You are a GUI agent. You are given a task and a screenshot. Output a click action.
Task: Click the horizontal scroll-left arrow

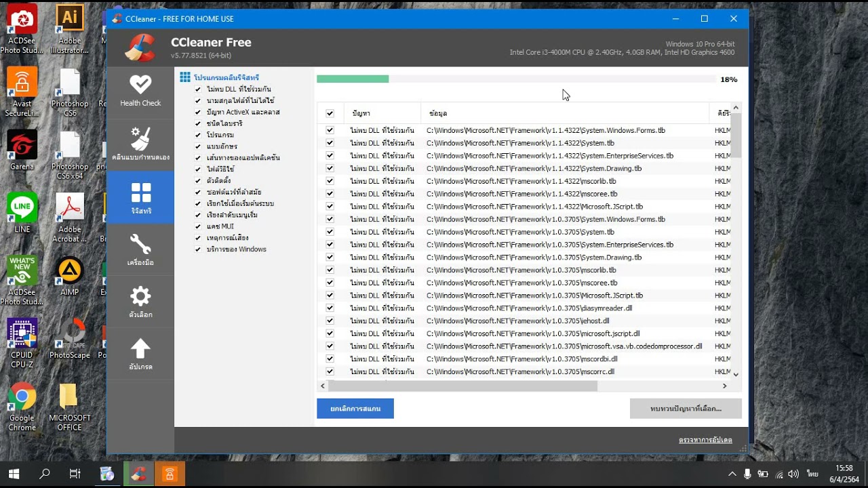tap(322, 386)
